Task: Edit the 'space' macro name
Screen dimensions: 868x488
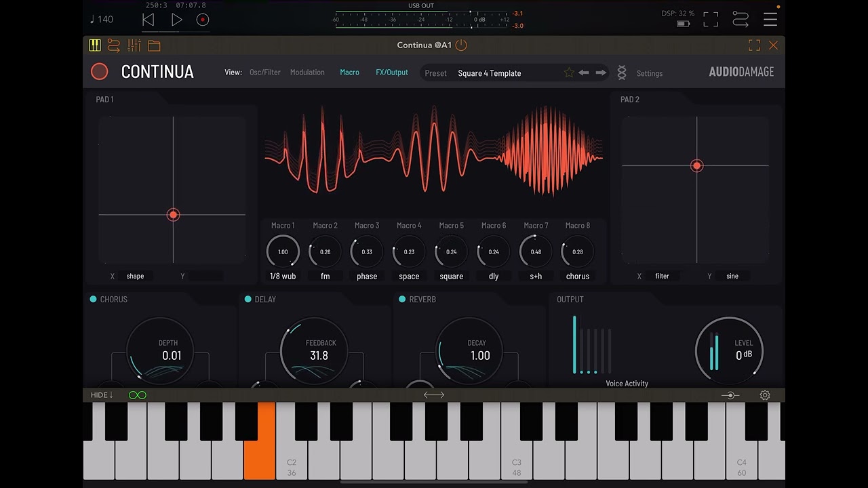Action: coord(409,276)
